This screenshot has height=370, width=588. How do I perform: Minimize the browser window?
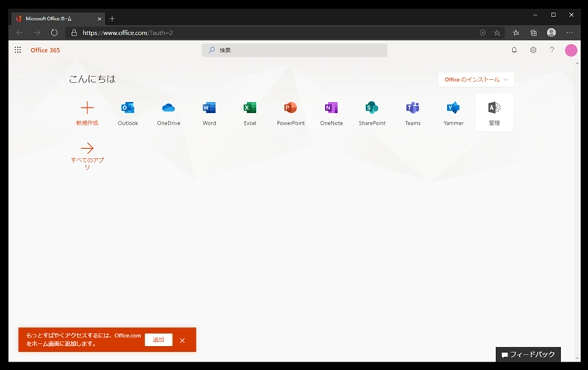[535, 15]
